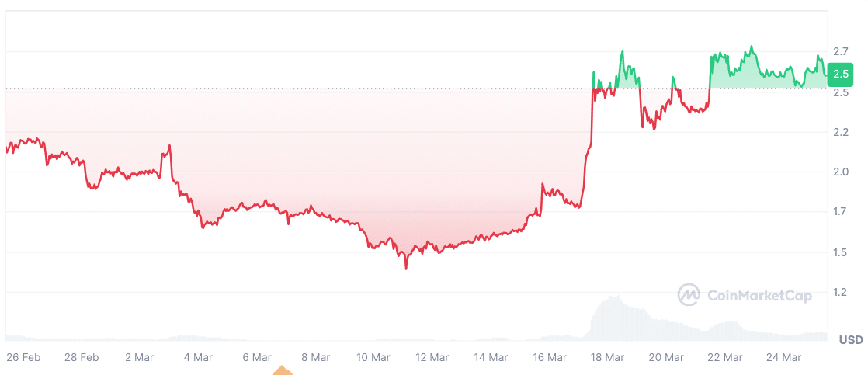Click the 1.2 price axis label

[x=840, y=292]
